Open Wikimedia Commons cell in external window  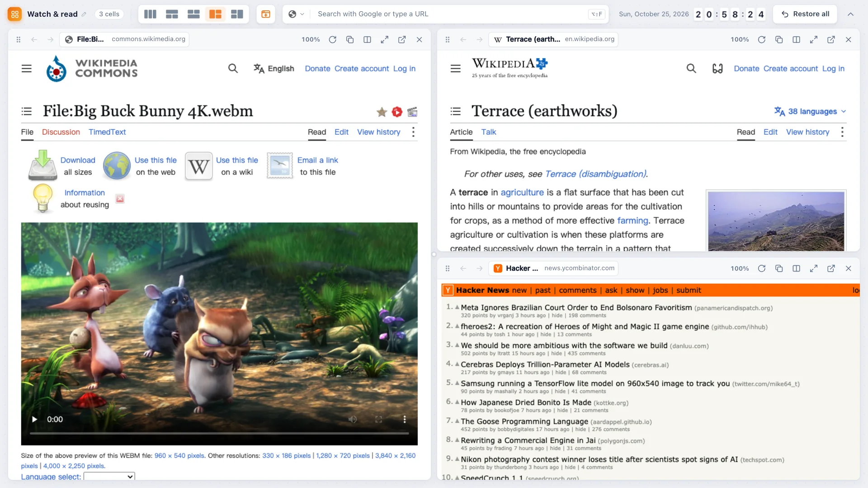[402, 39]
